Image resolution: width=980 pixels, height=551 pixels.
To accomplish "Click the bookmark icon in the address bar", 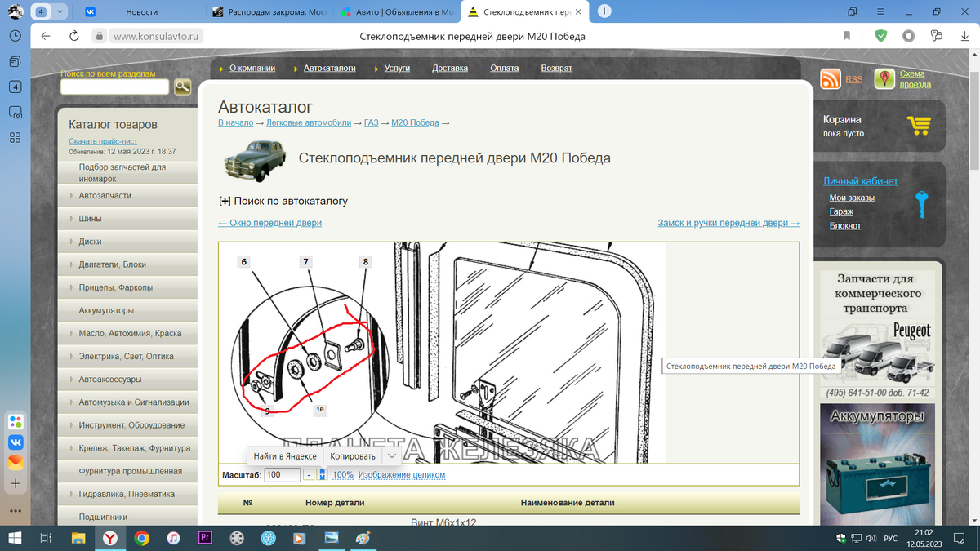I will click(x=846, y=36).
